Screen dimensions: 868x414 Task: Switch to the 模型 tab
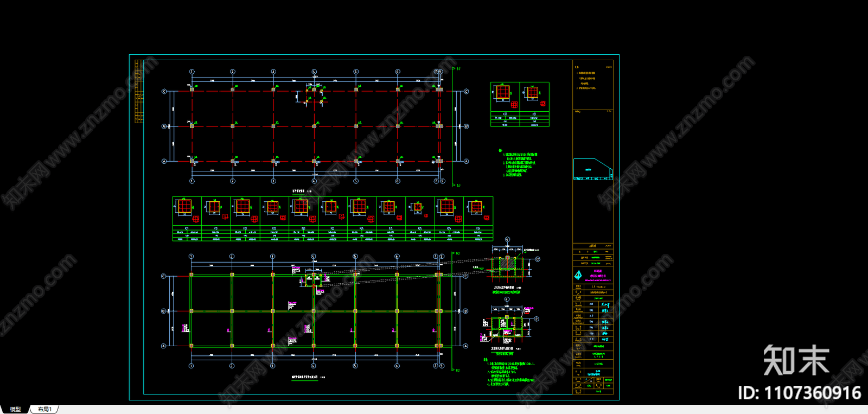[15, 409]
